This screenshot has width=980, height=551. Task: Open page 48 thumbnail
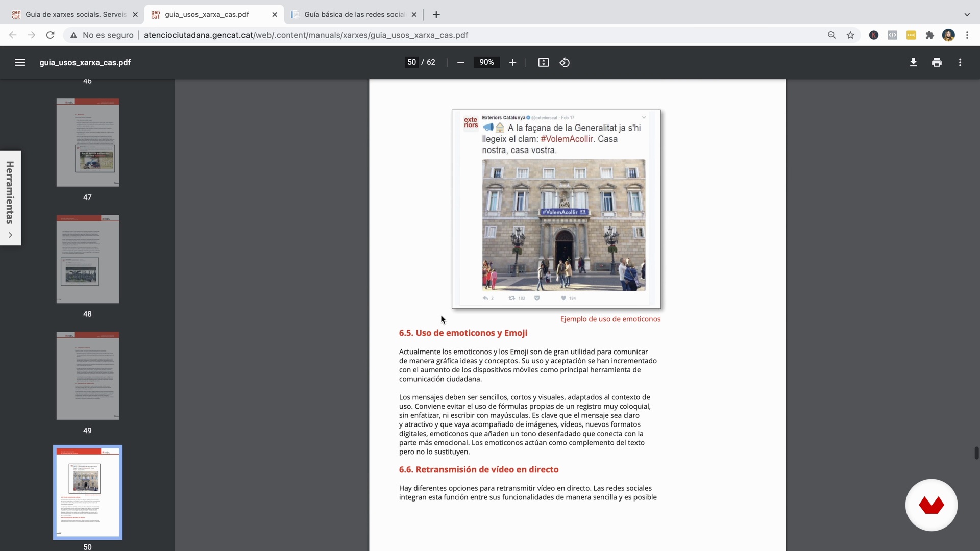click(x=88, y=259)
